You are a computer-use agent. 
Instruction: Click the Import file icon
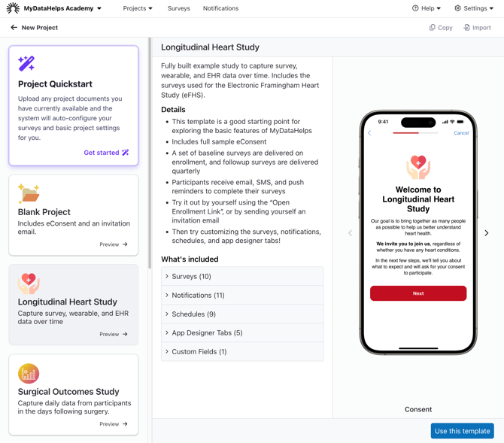(466, 28)
